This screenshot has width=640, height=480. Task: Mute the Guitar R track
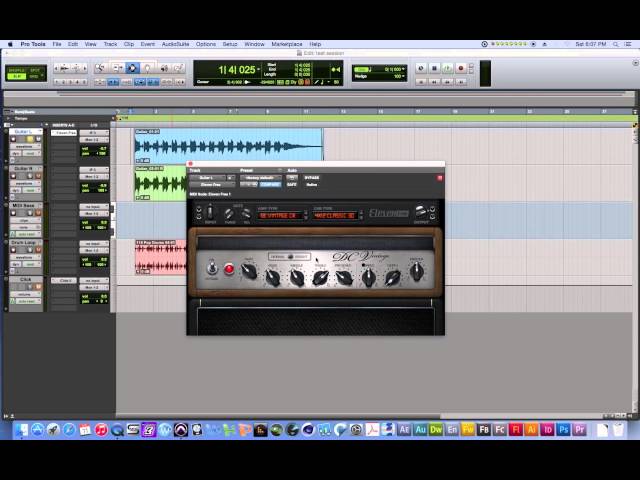(38, 176)
